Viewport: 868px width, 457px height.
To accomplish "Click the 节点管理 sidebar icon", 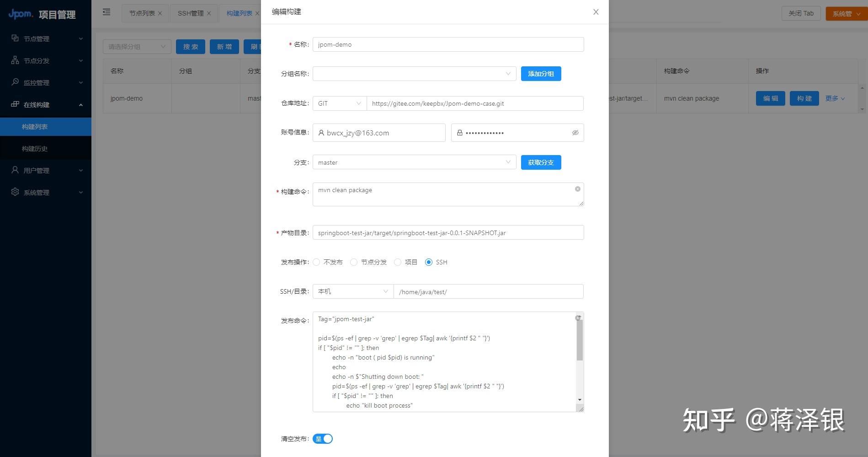I will pos(15,38).
